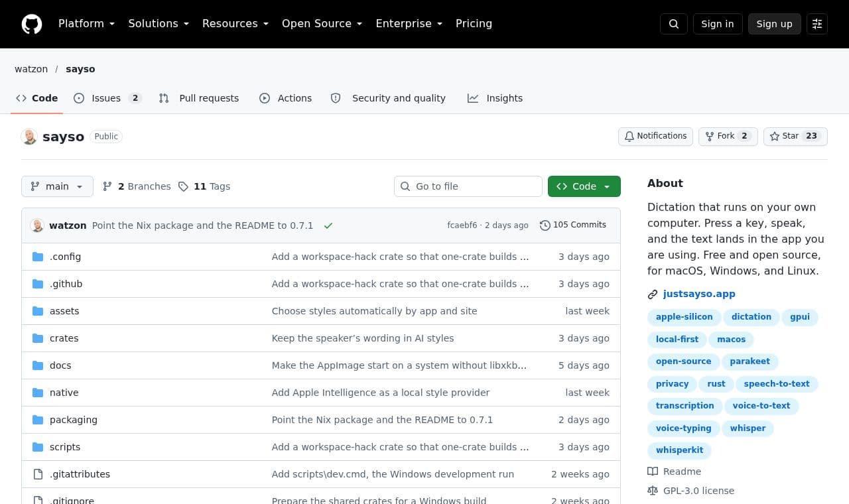Select the whisperkit topic tag
The image size is (849, 504).
[x=679, y=450]
